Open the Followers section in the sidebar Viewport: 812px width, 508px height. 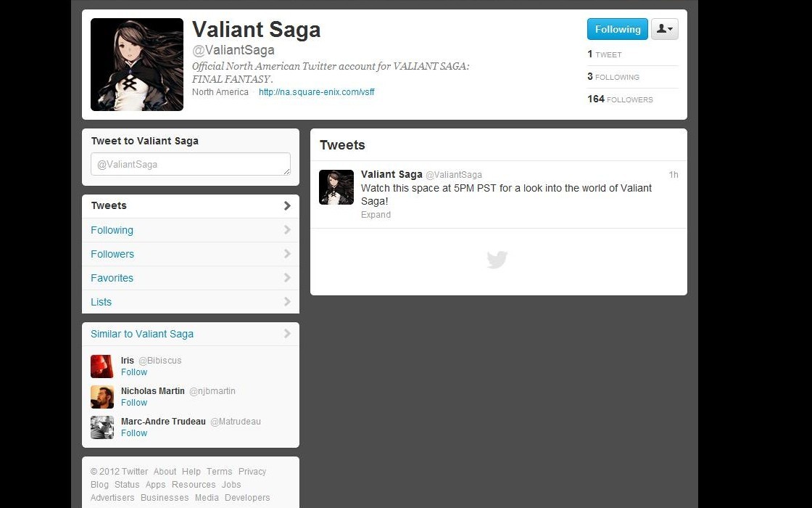(x=112, y=254)
